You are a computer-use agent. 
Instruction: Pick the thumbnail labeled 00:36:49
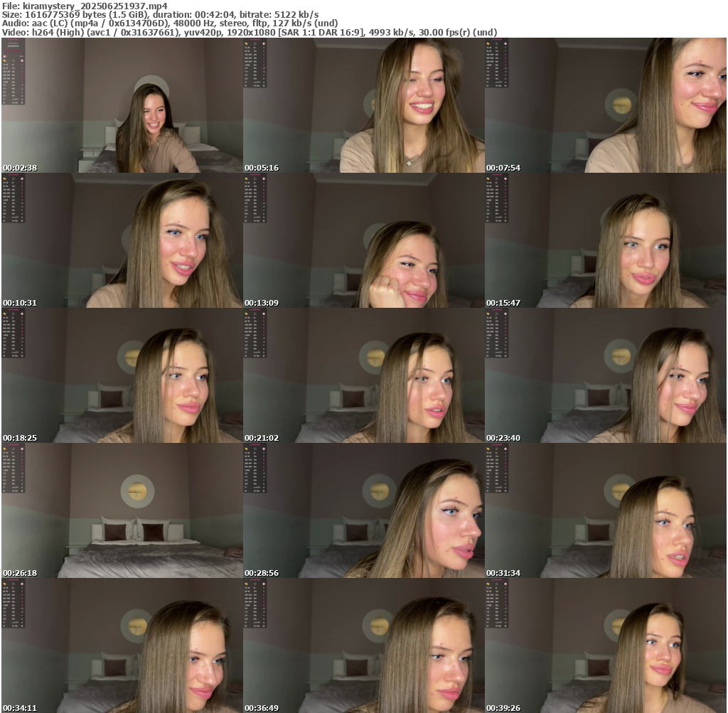coord(364,645)
